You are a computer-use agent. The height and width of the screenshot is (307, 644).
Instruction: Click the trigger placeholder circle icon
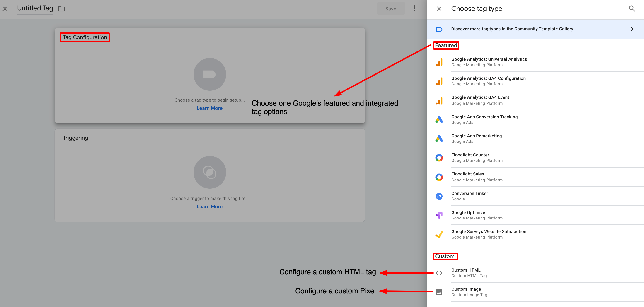210,172
